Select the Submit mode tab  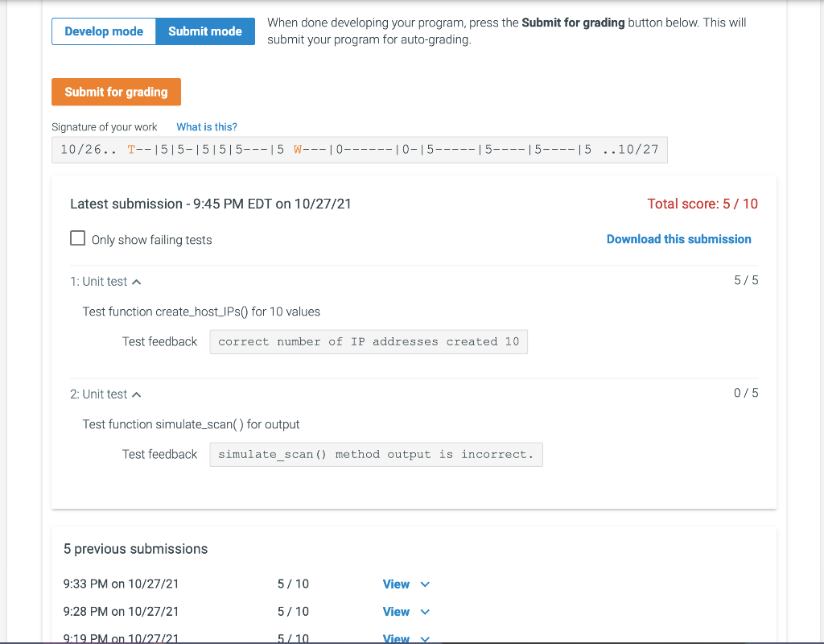tap(205, 31)
